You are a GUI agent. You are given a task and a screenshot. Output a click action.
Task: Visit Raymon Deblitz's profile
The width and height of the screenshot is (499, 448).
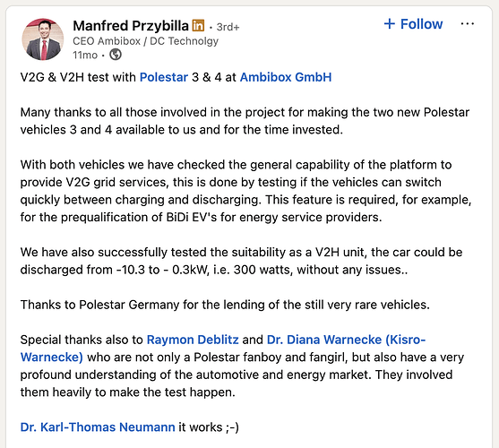[193, 340]
